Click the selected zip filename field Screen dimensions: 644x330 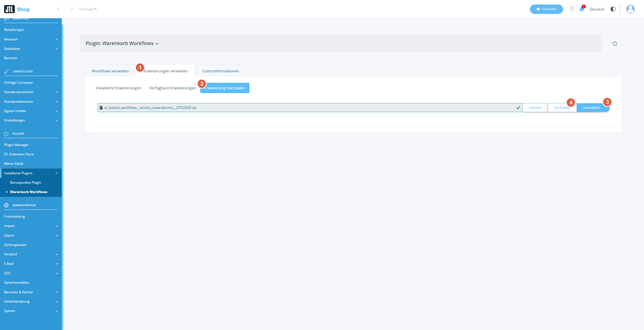coord(310,108)
